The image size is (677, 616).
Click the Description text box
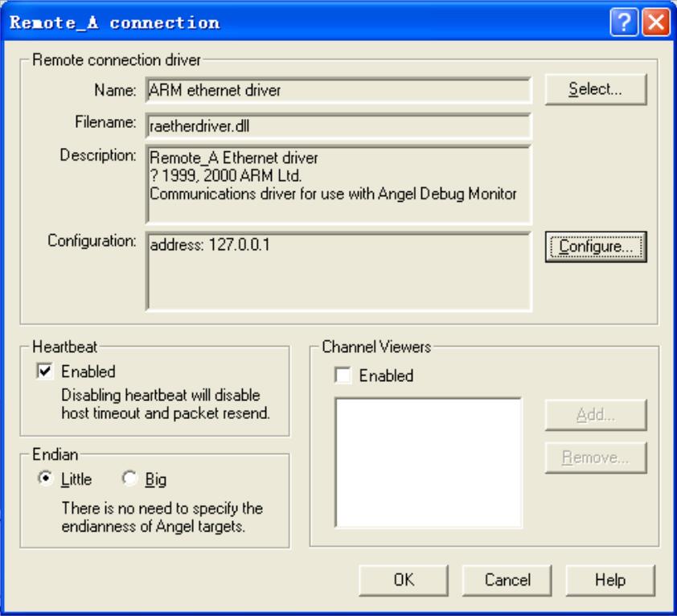coord(338,184)
